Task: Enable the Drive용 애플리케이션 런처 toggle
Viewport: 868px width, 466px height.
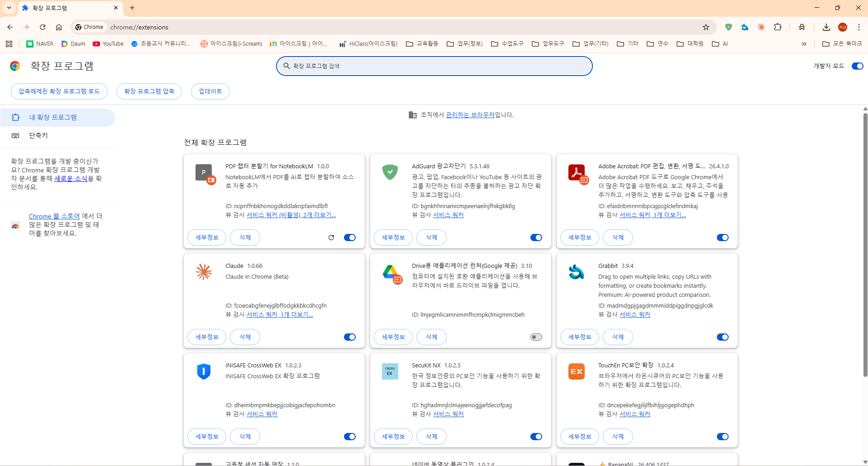Action: click(x=536, y=337)
